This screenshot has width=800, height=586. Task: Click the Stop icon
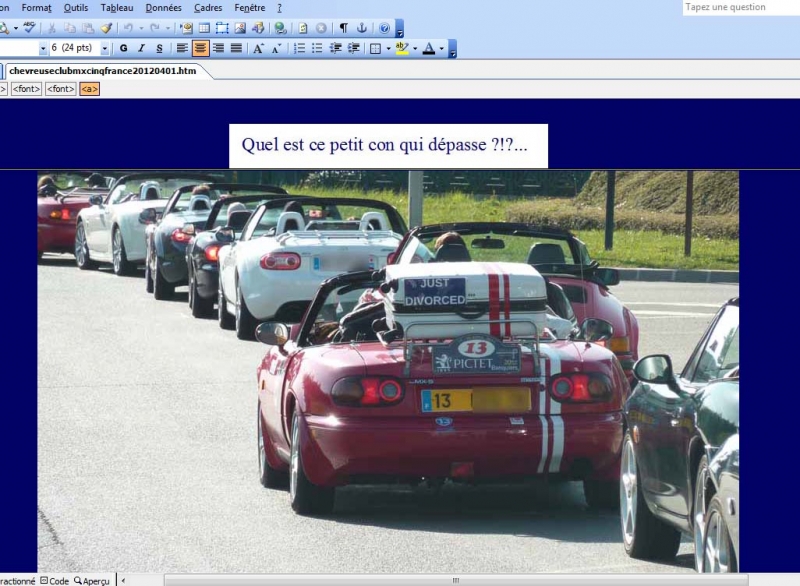tap(321, 28)
